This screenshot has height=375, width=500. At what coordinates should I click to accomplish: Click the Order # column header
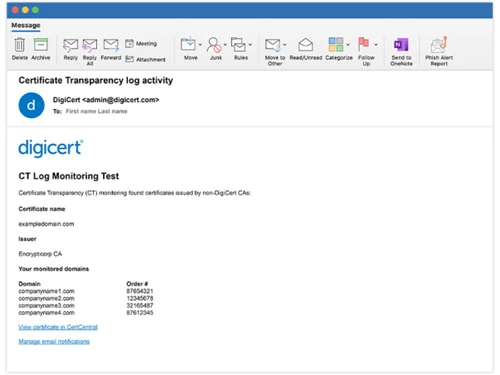[137, 284]
